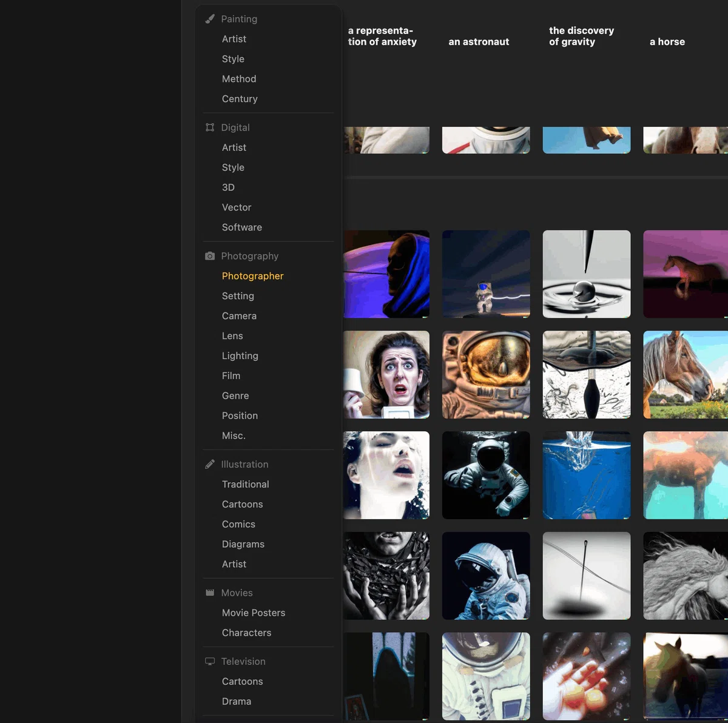Screen dimensions: 728x723
Task: Open Artist under Illustration
Action: click(234, 564)
